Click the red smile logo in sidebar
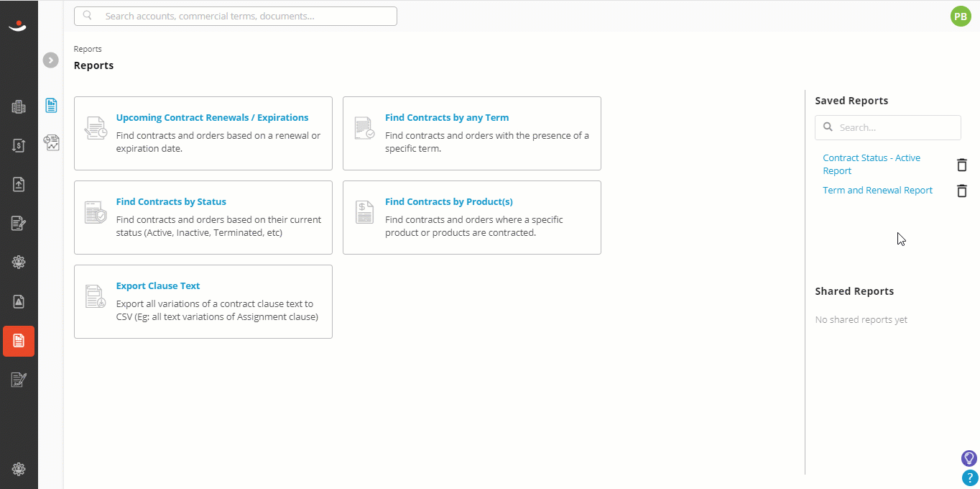The image size is (980, 489). tap(18, 27)
